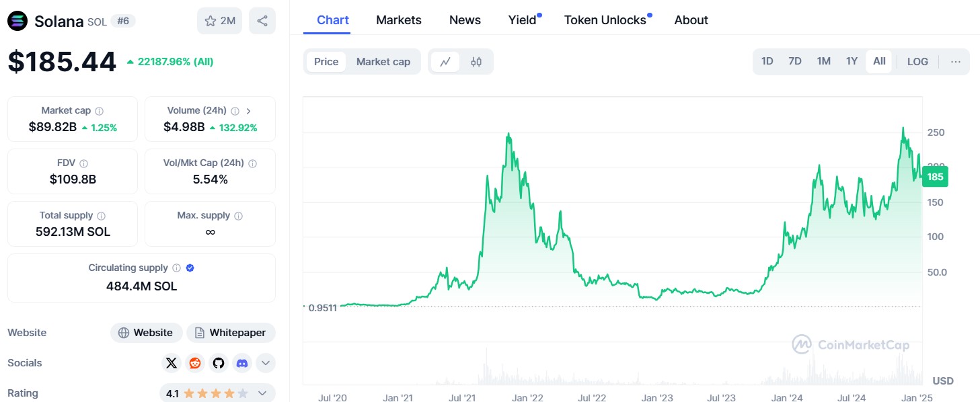Open Total supply info icon
This screenshot has height=402, width=980.
point(102,216)
